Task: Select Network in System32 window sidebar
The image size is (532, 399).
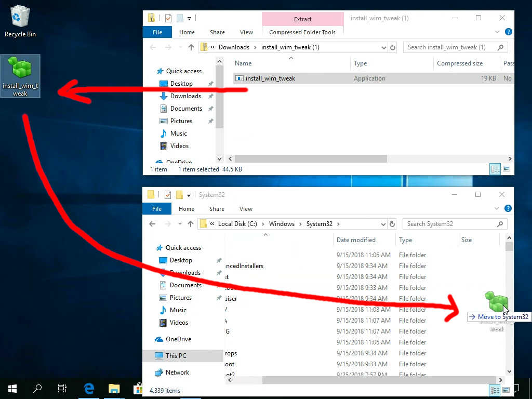Action: pyautogui.click(x=177, y=372)
